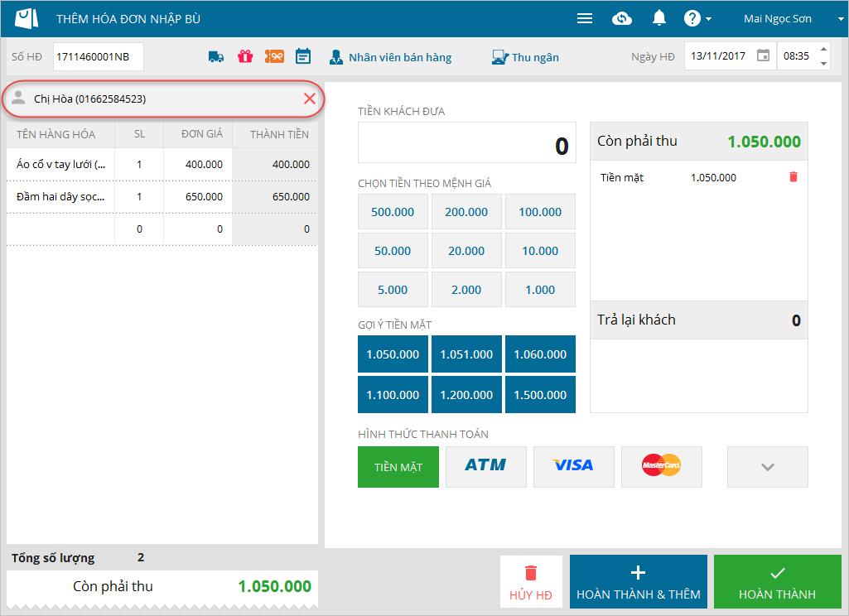Open the notifications bell
Image resolution: width=849 pixels, height=616 pixels.
pos(658,18)
